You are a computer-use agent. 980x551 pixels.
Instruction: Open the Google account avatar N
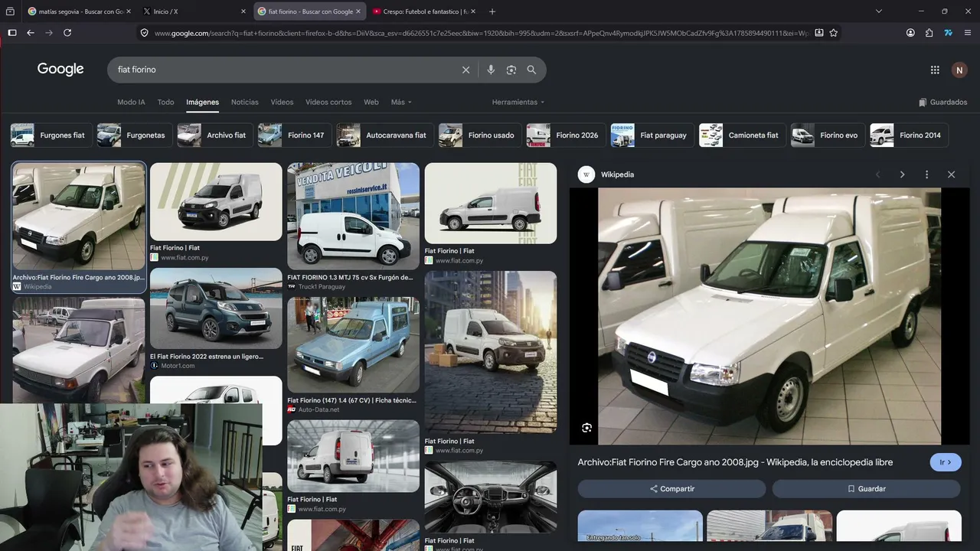(959, 70)
